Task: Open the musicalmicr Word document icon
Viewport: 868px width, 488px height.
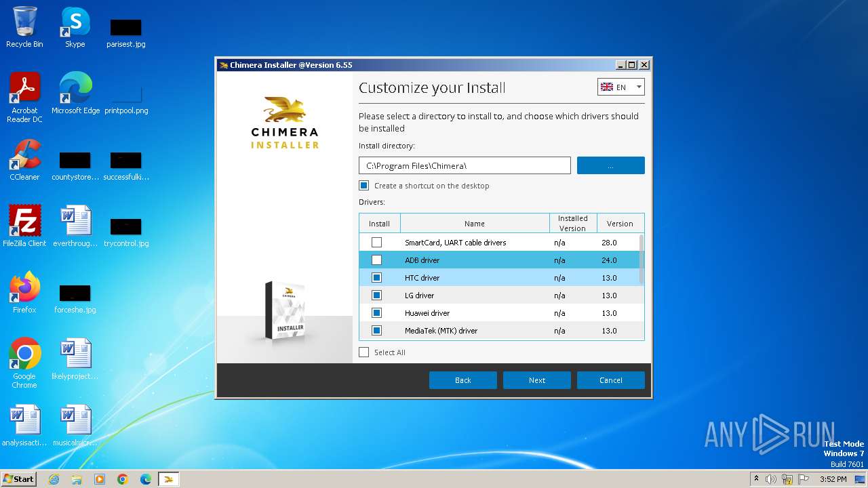Action: [75, 426]
